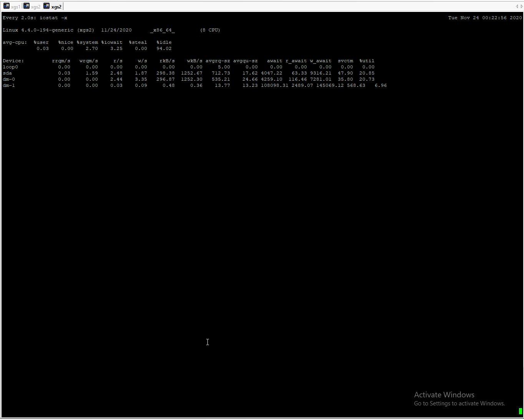Click the '%system' column header
This screenshot has height=420, width=524.
coord(87,42)
